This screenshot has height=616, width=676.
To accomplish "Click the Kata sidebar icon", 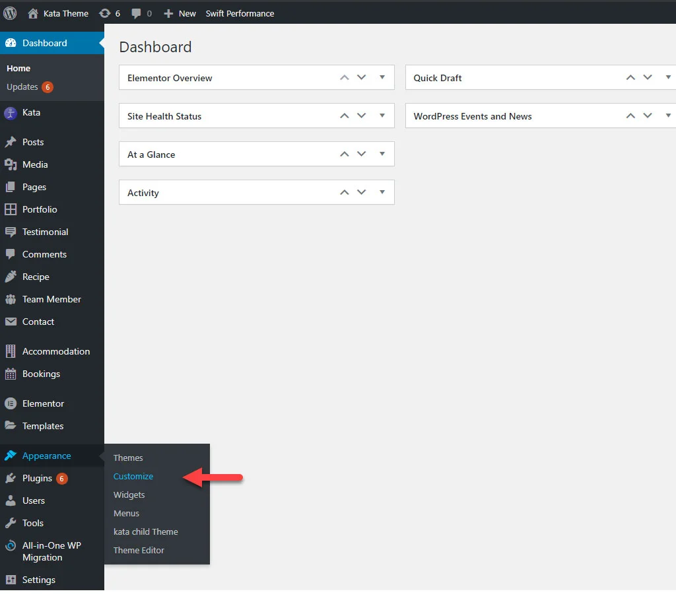I will 11,113.
